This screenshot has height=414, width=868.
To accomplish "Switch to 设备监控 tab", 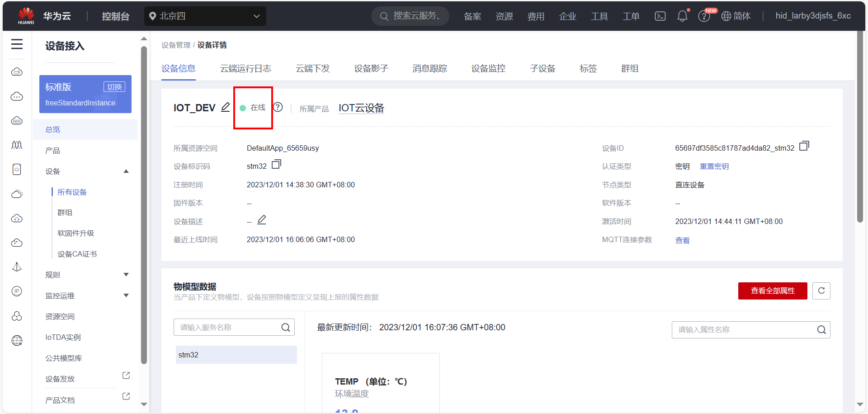I will 488,68.
